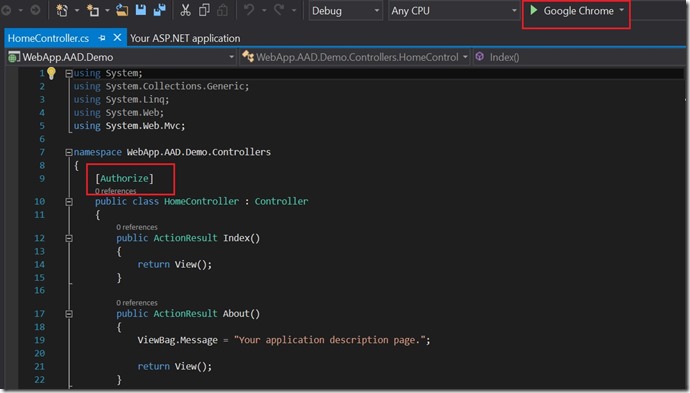Open the Redo history dropdown arrow
Screen dimensions: 690x393
pos(294,11)
